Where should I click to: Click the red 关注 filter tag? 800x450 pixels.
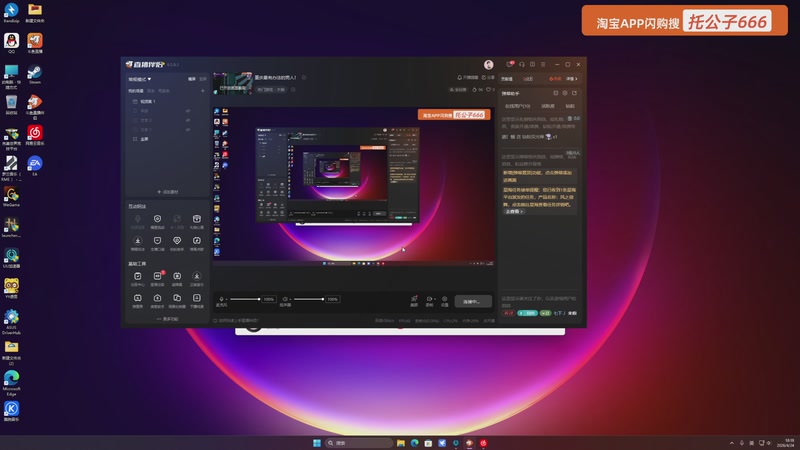(x=508, y=313)
